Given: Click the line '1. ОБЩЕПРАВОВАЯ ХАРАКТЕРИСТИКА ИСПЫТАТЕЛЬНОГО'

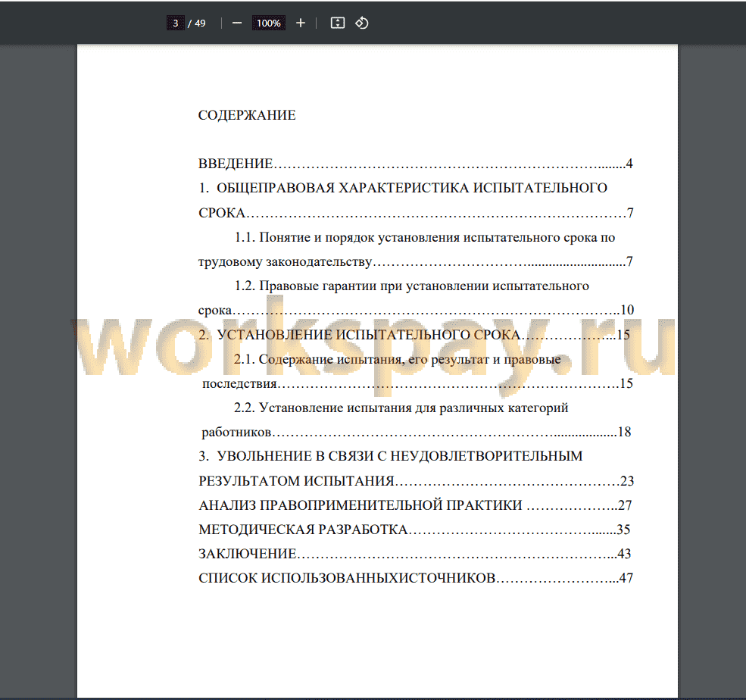Looking at the screenshot, I should tap(402, 188).
